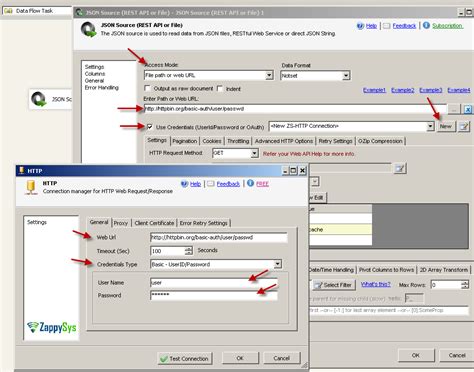Image resolution: width=474 pixels, height=372 pixels.
Task: Increase the Timeout seconds spinner
Action: 189,248
